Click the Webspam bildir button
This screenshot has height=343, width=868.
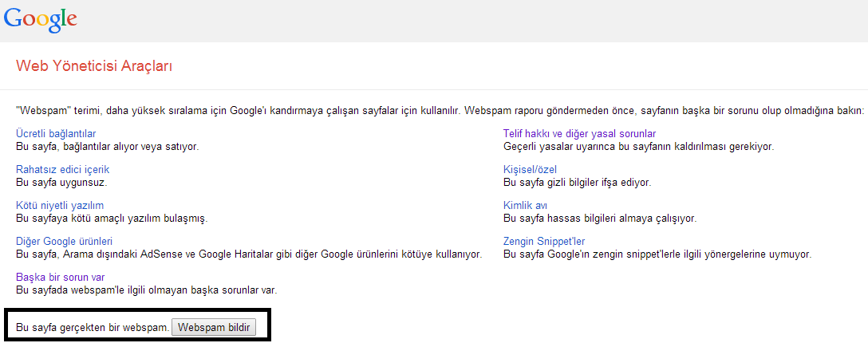click(214, 328)
